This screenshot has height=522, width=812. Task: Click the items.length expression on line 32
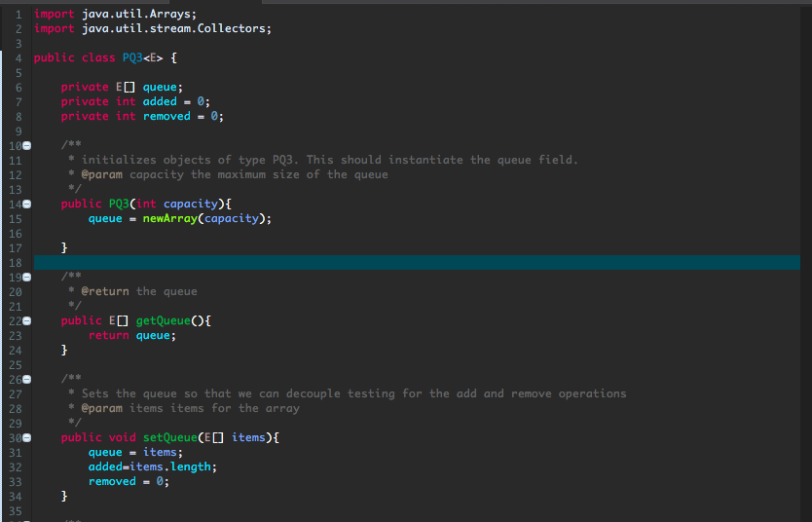click(x=170, y=466)
